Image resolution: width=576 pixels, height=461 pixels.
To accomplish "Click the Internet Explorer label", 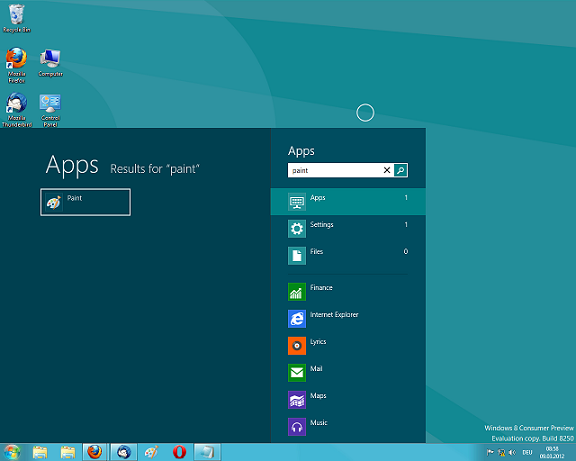I will click(334, 315).
